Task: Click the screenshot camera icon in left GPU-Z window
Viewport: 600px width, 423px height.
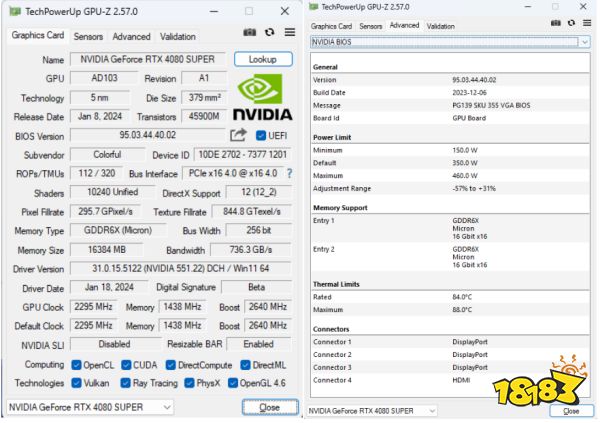Action: [x=250, y=33]
